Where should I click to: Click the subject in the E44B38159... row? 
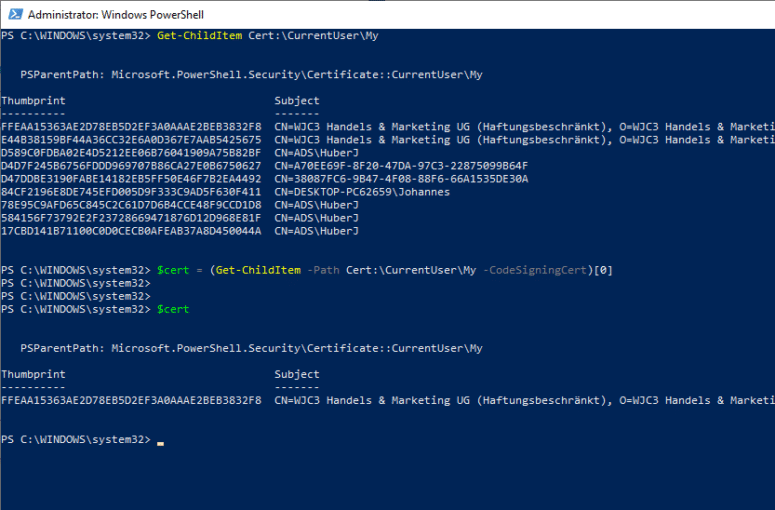pos(524,140)
